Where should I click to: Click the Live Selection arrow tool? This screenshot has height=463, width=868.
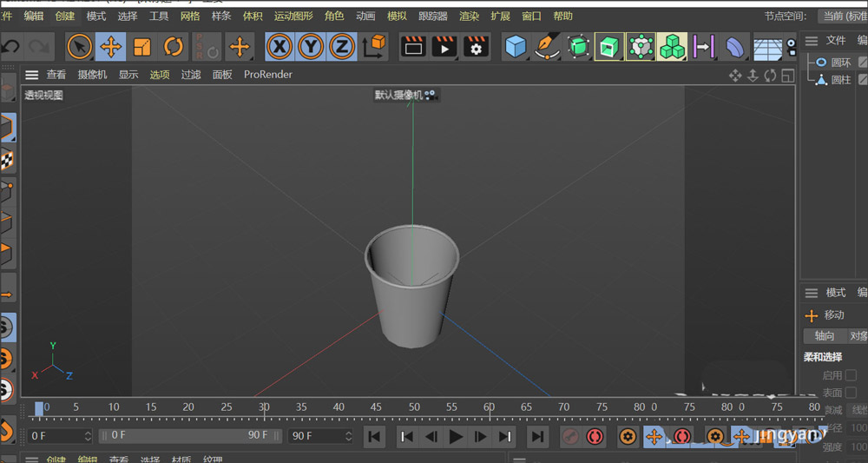tap(79, 46)
